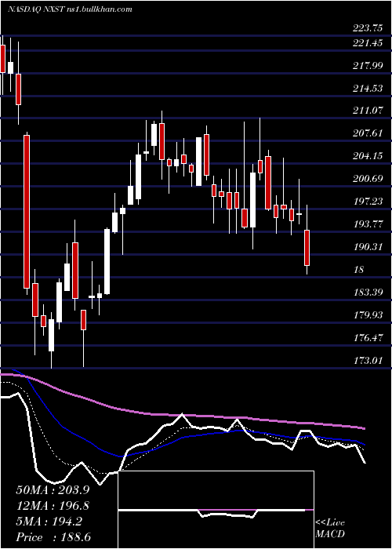Select the 221.45 price level label

point(368,43)
